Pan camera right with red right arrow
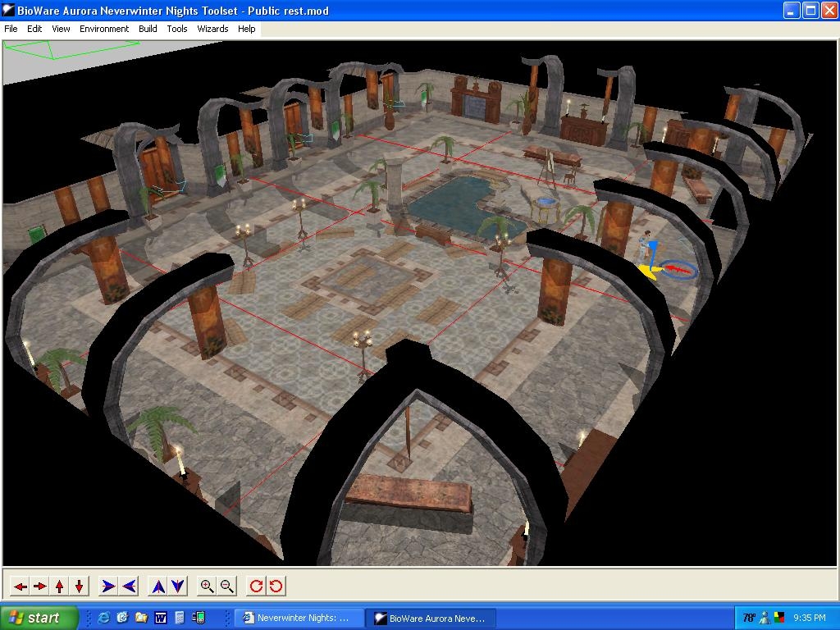840x630 pixels. (x=39, y=586)
